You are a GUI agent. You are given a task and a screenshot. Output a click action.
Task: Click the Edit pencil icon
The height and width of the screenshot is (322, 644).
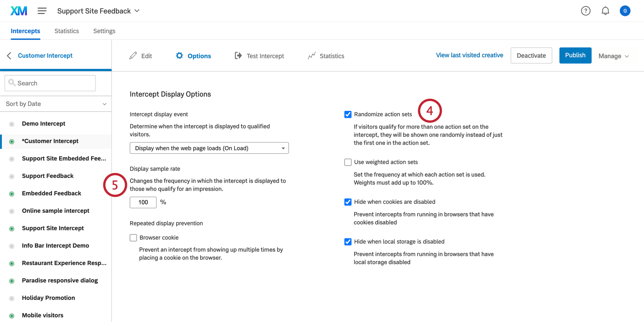click(x=133, y=56)
